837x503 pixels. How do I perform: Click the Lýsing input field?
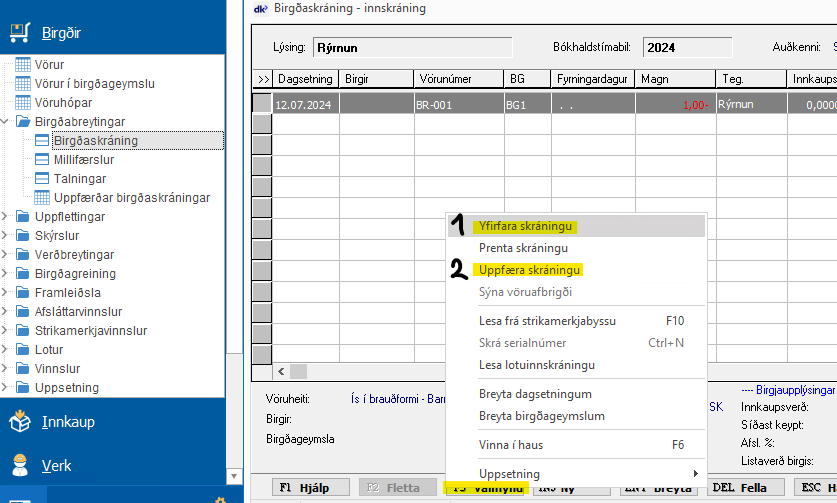(x=411, y=47)
